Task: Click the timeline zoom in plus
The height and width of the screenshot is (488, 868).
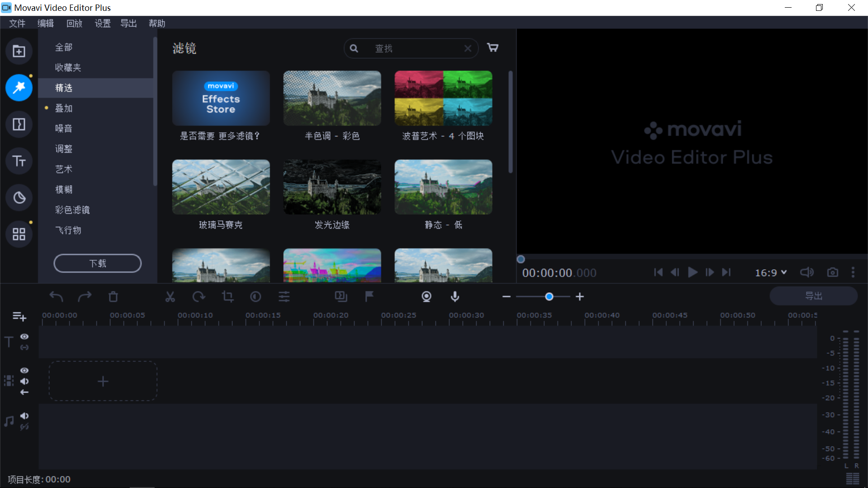Action: (580, 296)
